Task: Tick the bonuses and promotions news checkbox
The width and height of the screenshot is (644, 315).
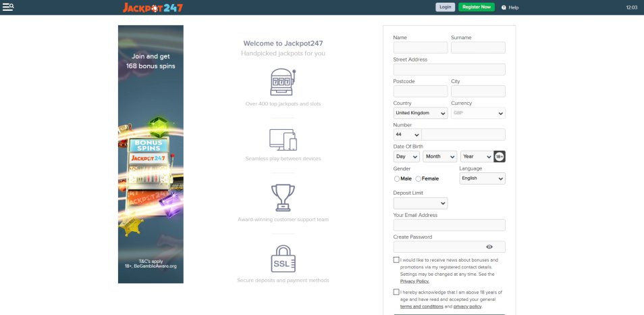Action: click(396, 260)
